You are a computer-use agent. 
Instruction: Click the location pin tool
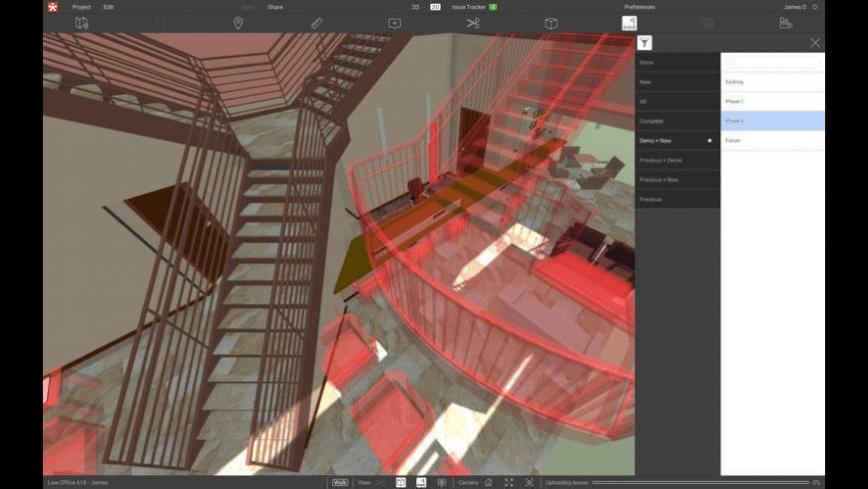click(238, 23)
